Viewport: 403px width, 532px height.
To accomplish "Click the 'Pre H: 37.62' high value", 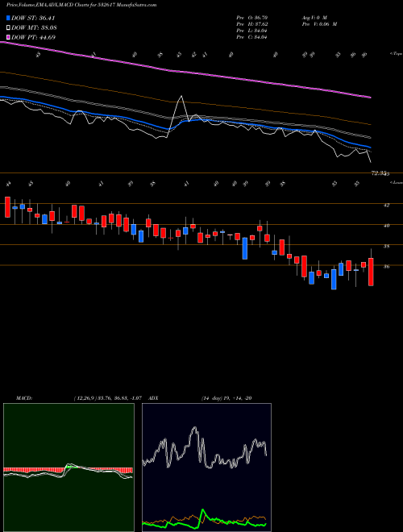I will (253, 24).
